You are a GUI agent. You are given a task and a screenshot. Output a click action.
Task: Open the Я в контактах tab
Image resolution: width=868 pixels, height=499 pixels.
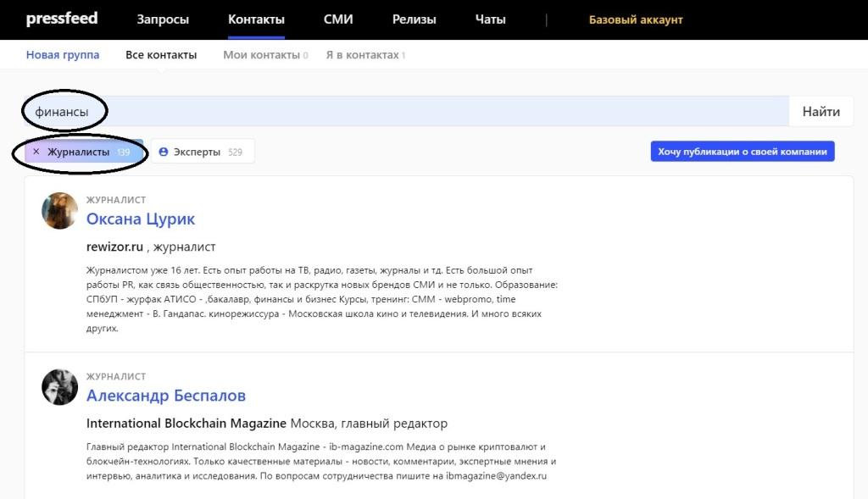tap(364, 55)
